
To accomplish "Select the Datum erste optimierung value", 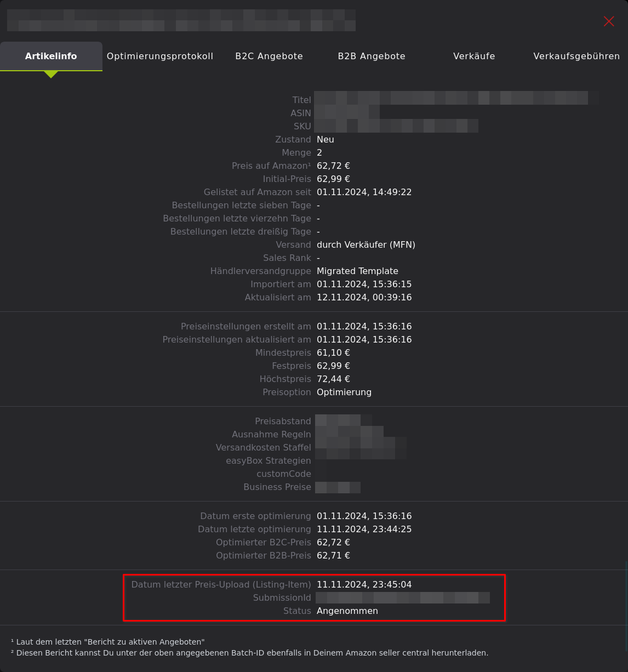I will pyautogui.click(x=364, y=516).
